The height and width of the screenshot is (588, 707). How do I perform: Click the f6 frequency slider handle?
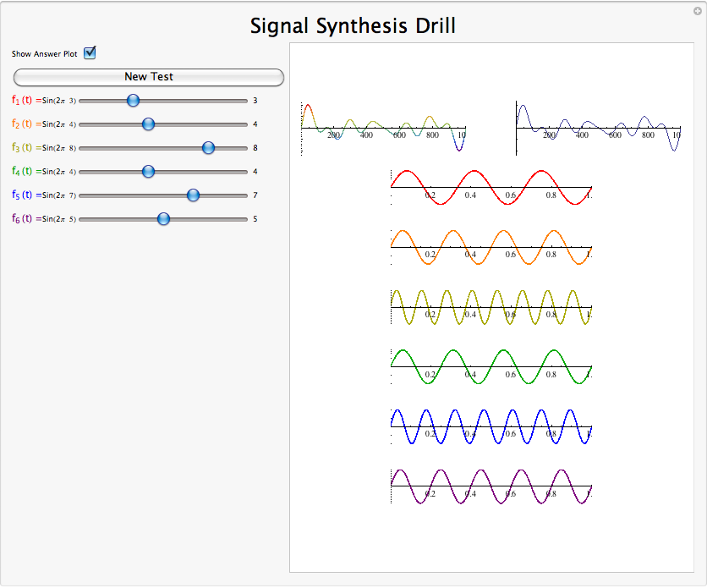pos(163,219)
